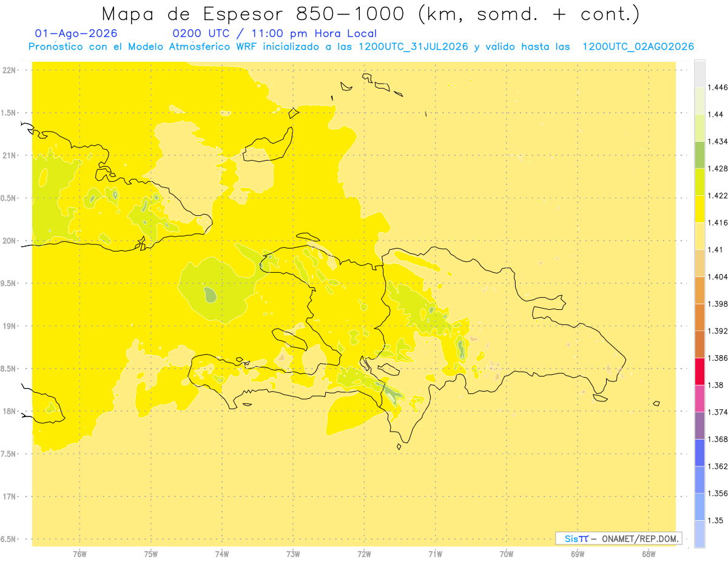Screen dimensions: 728x562
Task: Click the legend value 1.386
Action: [719, 358]
